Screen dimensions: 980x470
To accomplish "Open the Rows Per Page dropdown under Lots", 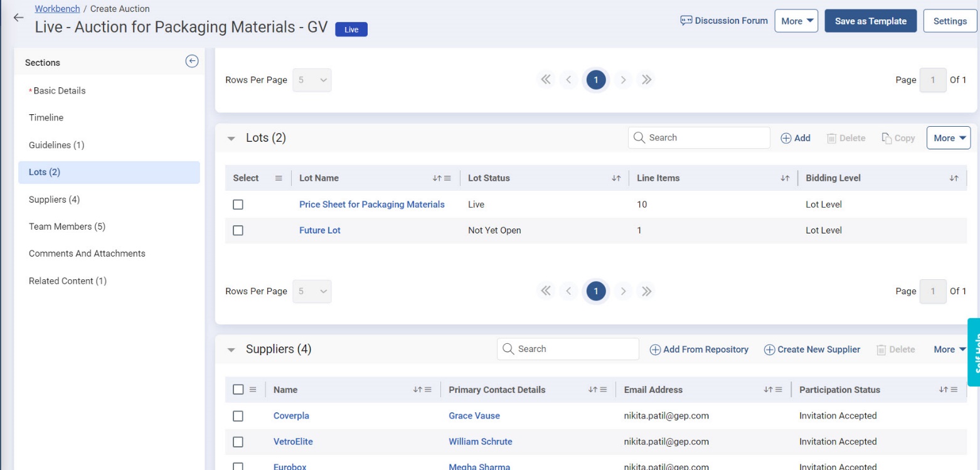I will [312, 291].
